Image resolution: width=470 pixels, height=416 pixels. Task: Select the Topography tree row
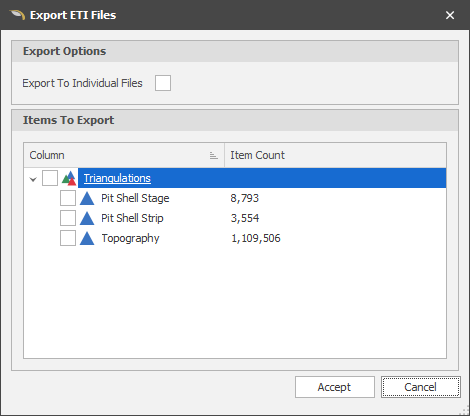pyautogui.click(x=235, y=238)
